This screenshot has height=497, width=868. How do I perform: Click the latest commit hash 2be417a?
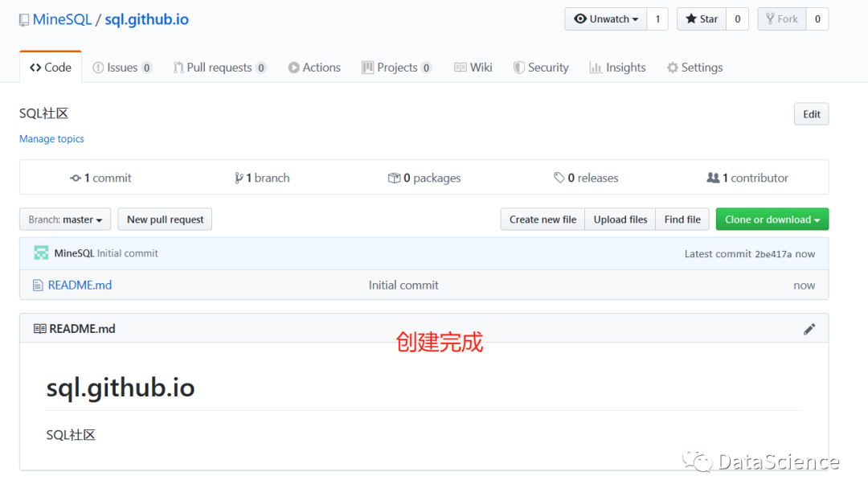[773, 254]
